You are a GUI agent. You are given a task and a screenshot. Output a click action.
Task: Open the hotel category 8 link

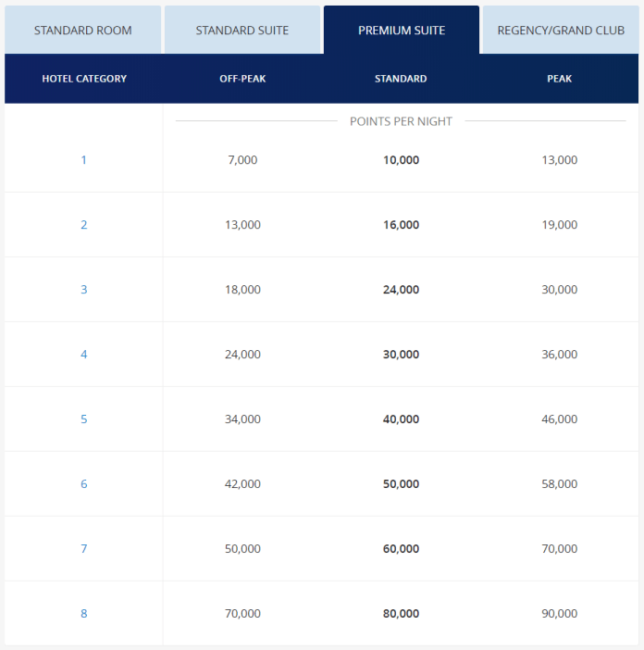83,614
